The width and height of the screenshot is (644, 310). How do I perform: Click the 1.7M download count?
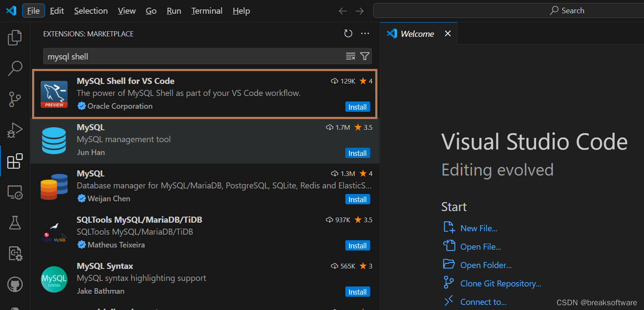[338, 127]
